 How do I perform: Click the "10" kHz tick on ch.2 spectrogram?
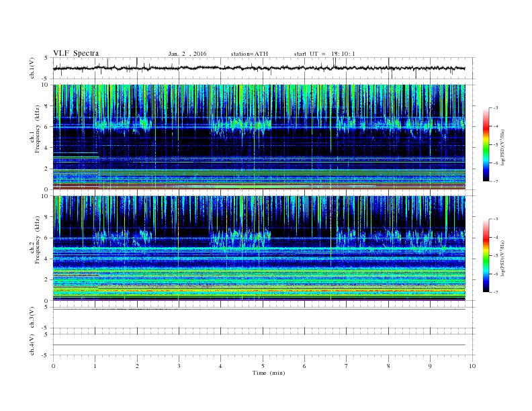coord(45,195)
